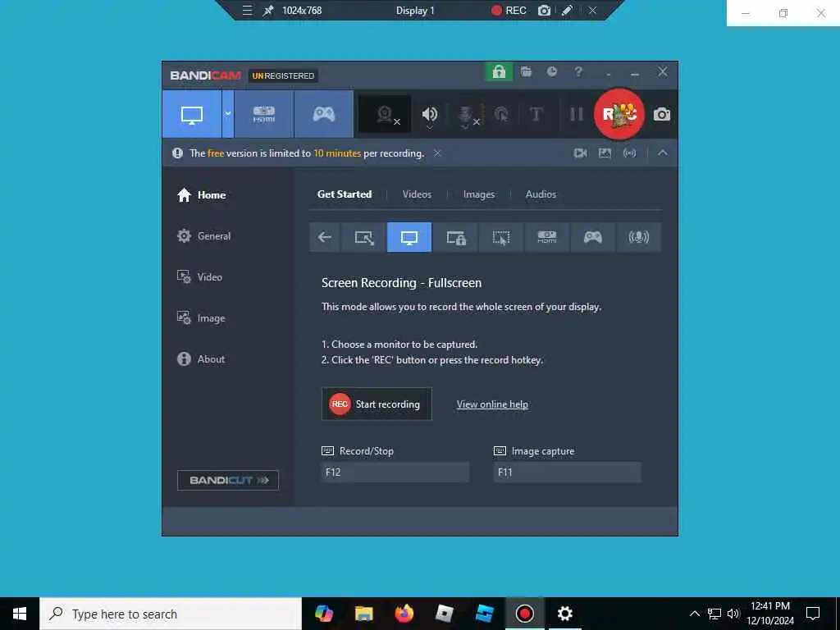Select gamepad game mode in mode row

592,237
